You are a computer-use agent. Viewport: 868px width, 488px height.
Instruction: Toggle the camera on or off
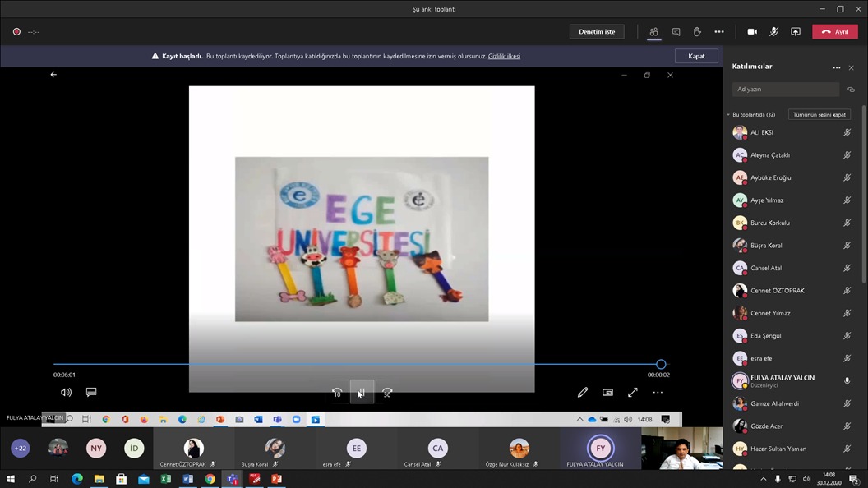pyautogui.click(x=752, y=31)
